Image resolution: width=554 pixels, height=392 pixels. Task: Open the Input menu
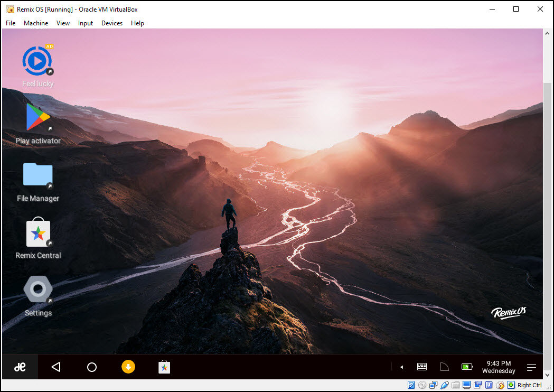point(85,23)
